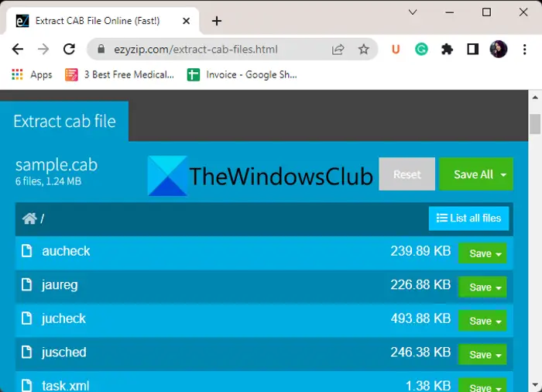
Task: Expand the Save All dropdown
Action: pyautogui.click(x=503, y=175)
